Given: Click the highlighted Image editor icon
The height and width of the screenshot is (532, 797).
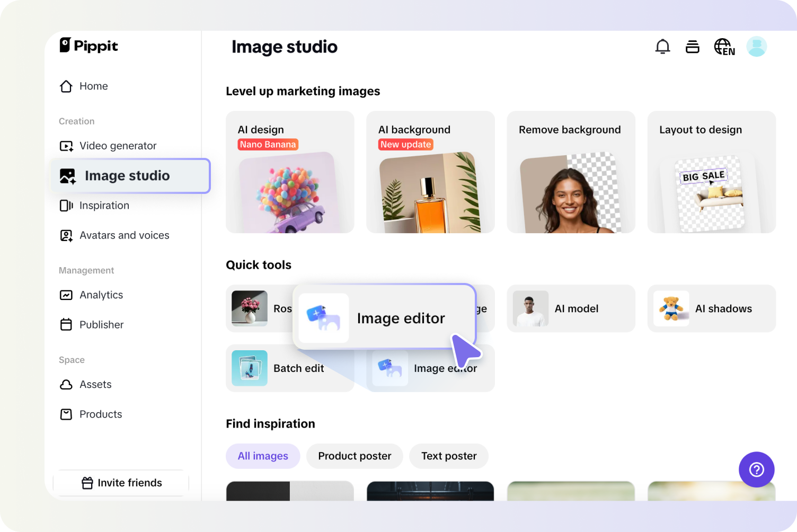Looking at the screenshot, I should 324,318.
